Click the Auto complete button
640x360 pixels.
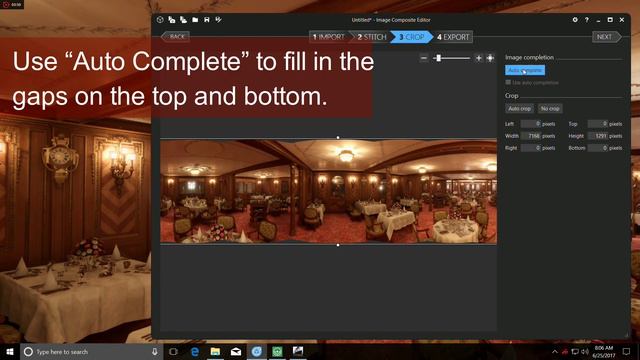525,70
